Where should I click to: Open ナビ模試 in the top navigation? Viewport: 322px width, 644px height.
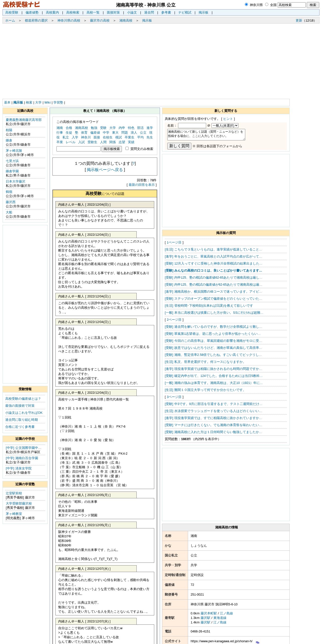(x=185, y=13)
